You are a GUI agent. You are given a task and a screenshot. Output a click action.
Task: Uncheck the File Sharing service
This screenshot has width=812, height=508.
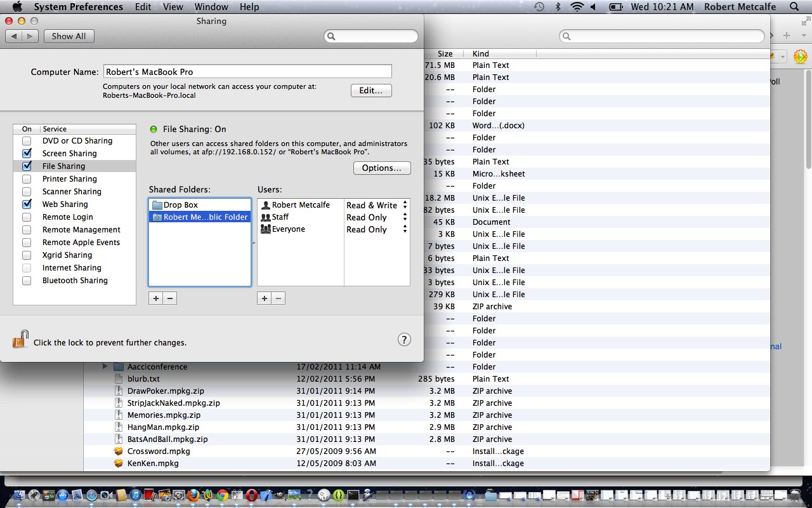click(27, 166)
